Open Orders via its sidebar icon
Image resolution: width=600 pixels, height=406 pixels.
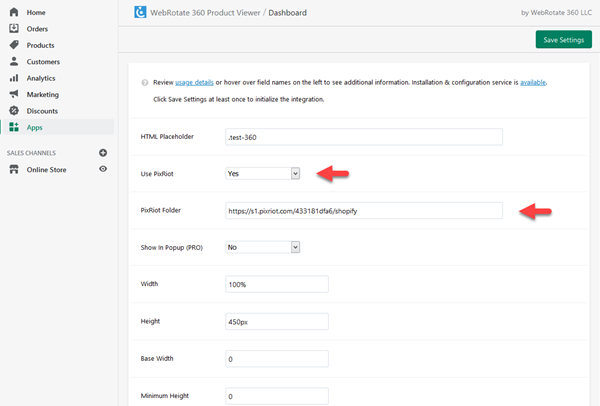(13, 29)
